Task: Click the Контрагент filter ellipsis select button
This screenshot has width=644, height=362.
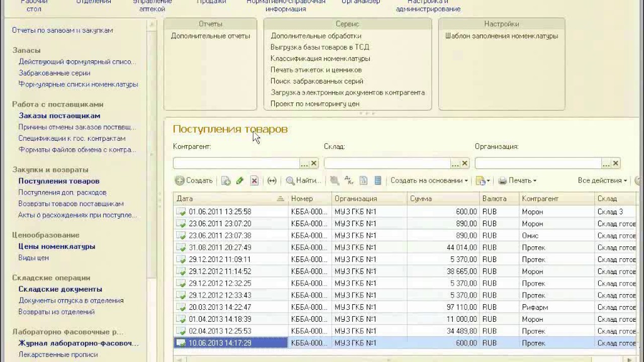Action: point(304,163)
